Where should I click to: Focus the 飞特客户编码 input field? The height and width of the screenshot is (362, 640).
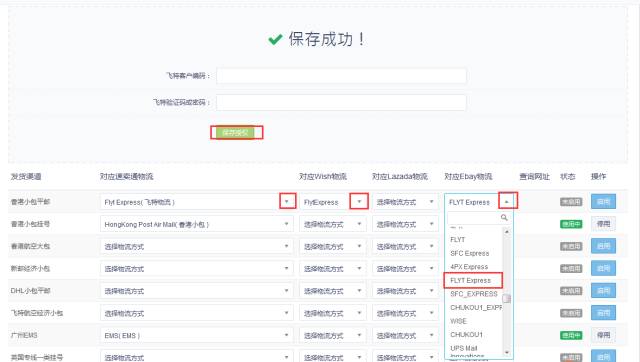(x=341, y=76)
